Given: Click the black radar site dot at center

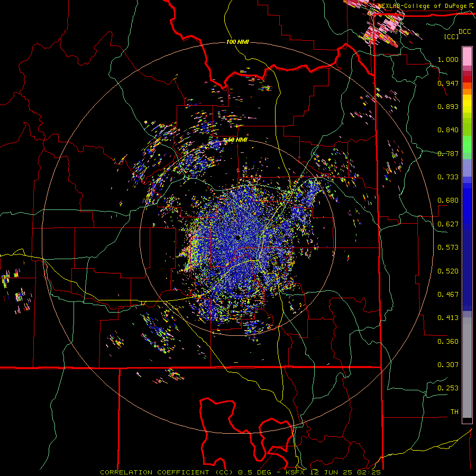Looking at the screenshot, I should 237,237.
